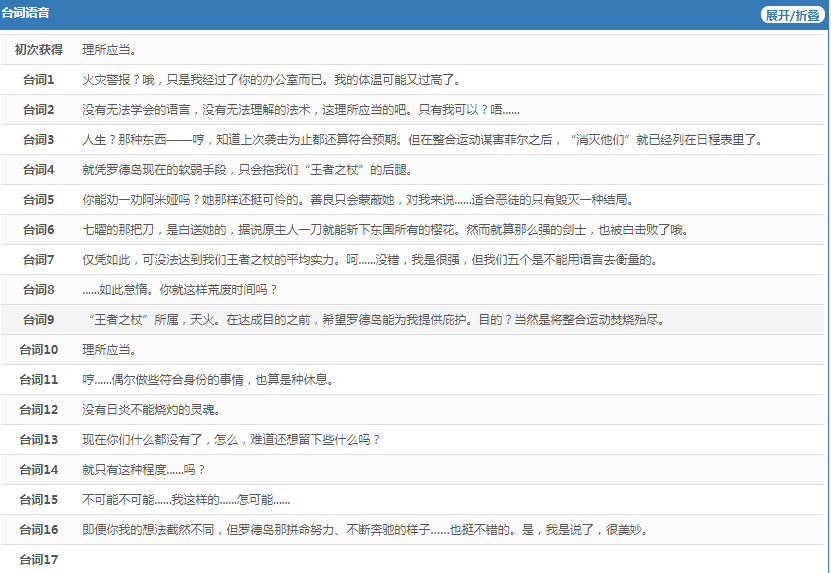Click the 台词语音 header title
This screenshot has height=573, width=831.
tap(26, 14)
